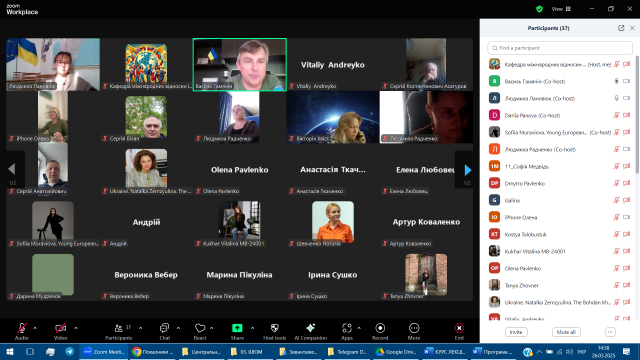Expand the video options arrow
The width and height of the screenshot is (640, 360).
[76, 328]
